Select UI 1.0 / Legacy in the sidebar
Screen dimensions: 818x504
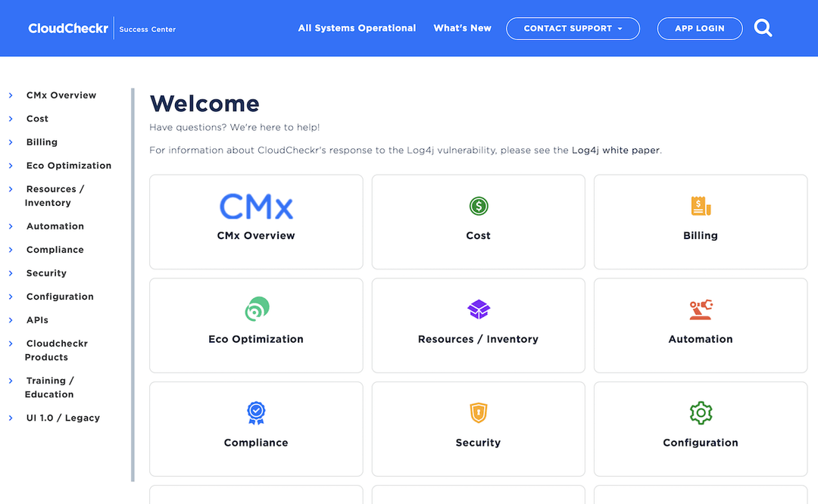(63, 418)
